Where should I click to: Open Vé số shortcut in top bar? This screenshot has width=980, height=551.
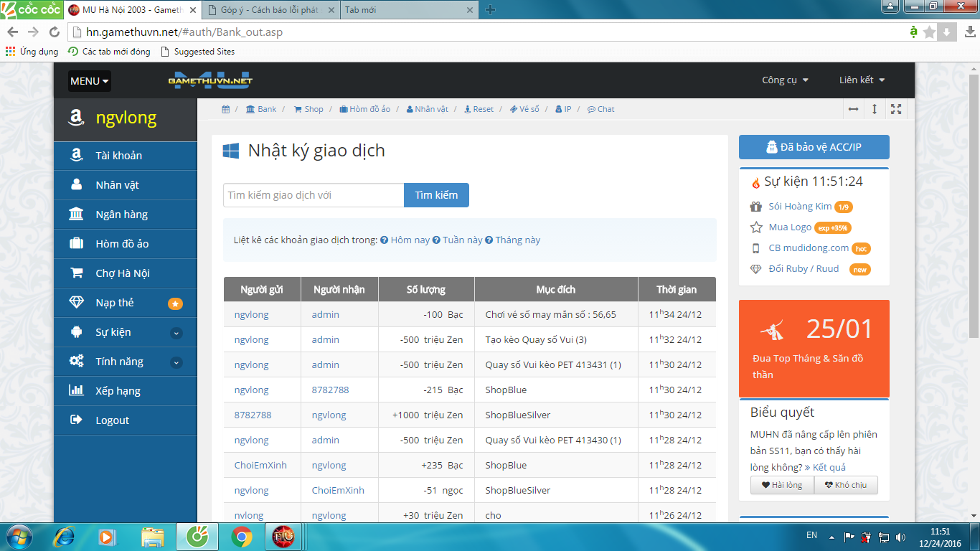[x=524, y=109]
